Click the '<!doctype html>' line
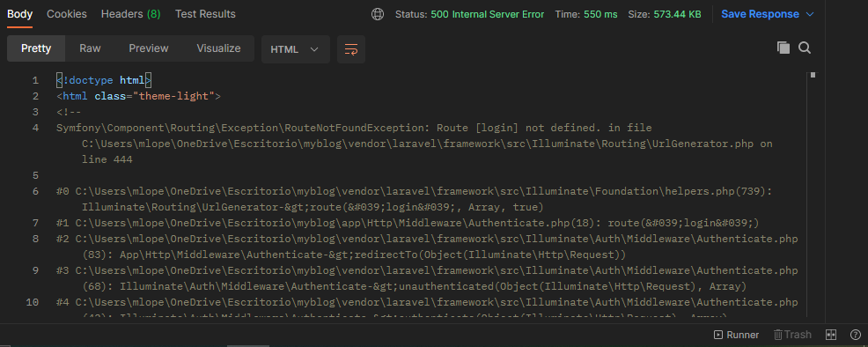Image resolution: width=868 pixels, height=347 pixels. click(x=104, y=80)
